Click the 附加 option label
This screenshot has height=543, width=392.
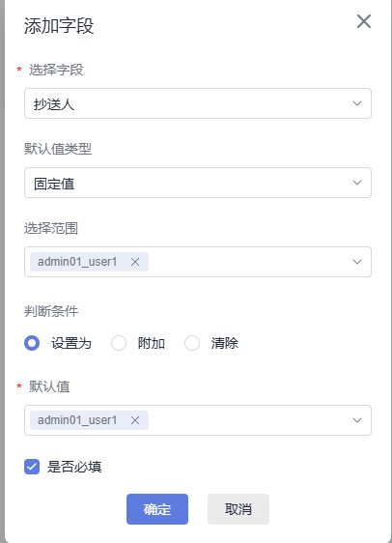click(152, 344)
